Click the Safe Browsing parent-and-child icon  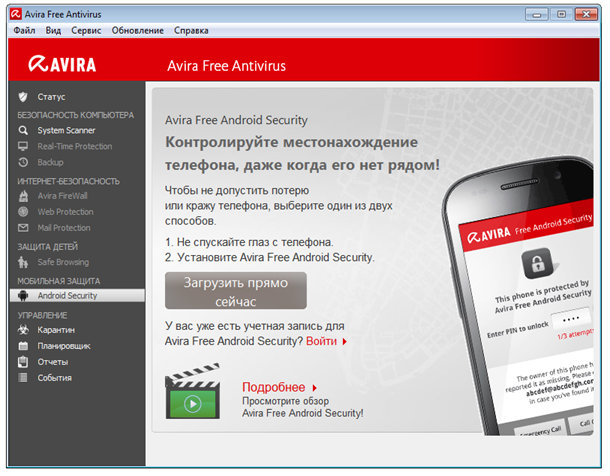coord(23,262)
